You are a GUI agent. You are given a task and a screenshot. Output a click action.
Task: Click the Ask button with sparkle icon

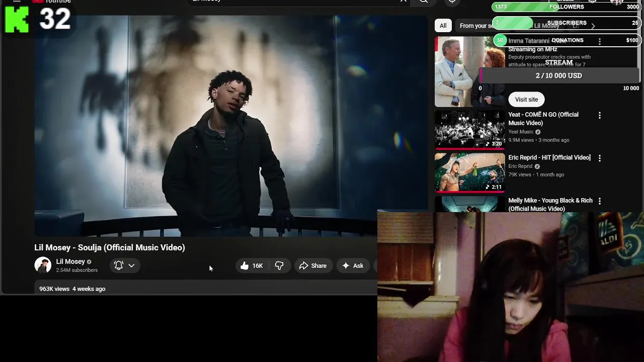pyautogui.click(x=353, y=265)
